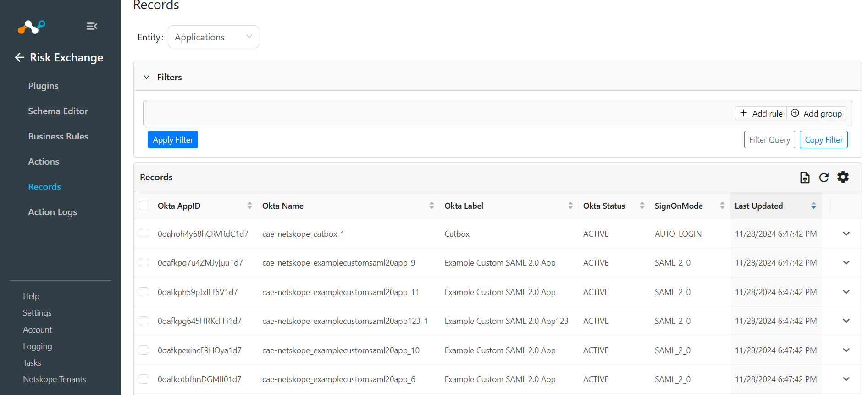The image size is (868, 395).
Task: Expand row details for examplecustomsaml20app_6
Action: (x=846, y=379)
